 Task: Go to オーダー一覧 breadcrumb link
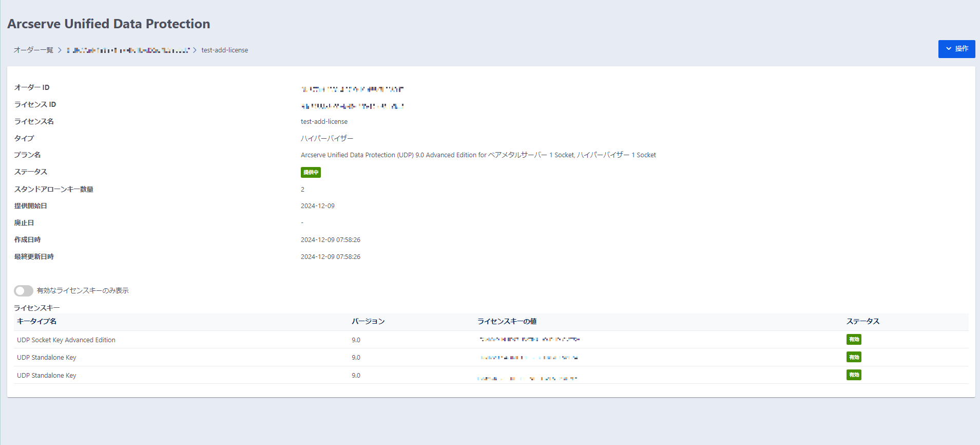click(33, 50)
